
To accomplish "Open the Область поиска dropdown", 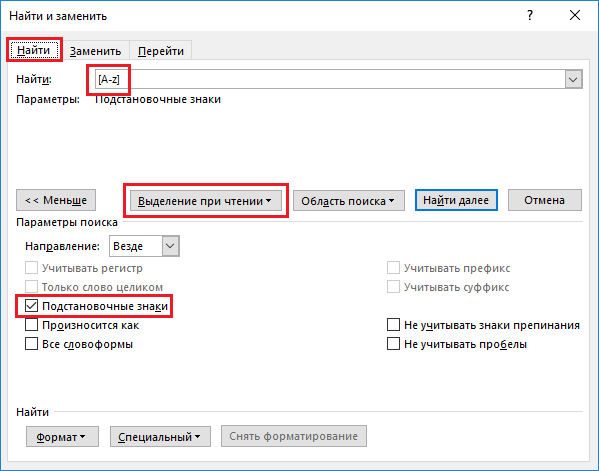I will [348, 201].
